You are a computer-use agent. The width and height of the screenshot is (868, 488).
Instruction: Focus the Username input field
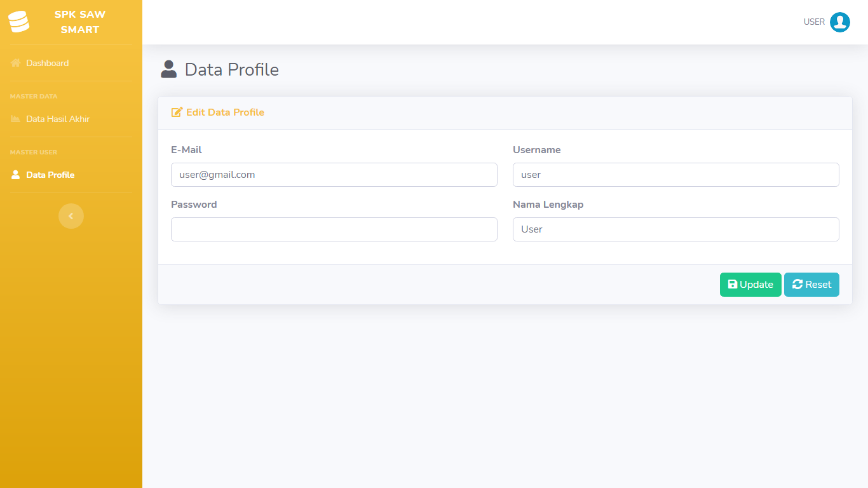676,175
